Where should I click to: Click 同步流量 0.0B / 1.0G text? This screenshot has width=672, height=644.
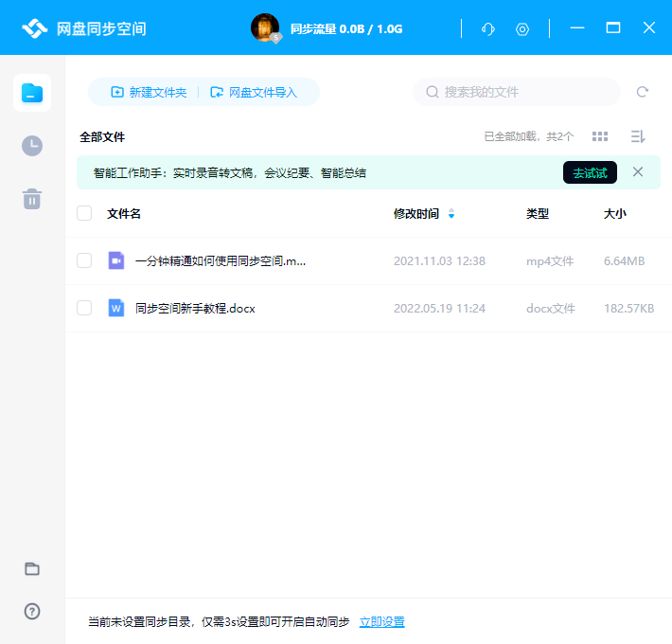point(346,28)
